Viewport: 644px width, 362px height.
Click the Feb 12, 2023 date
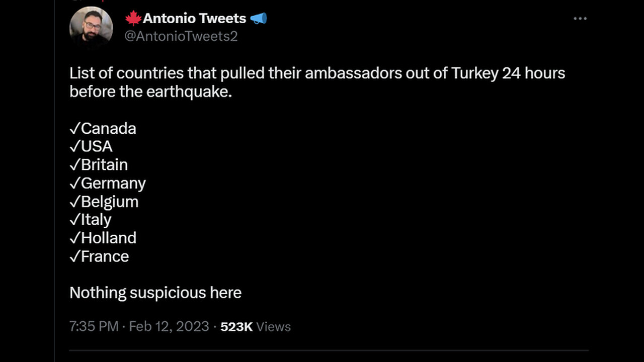(169, 326)
